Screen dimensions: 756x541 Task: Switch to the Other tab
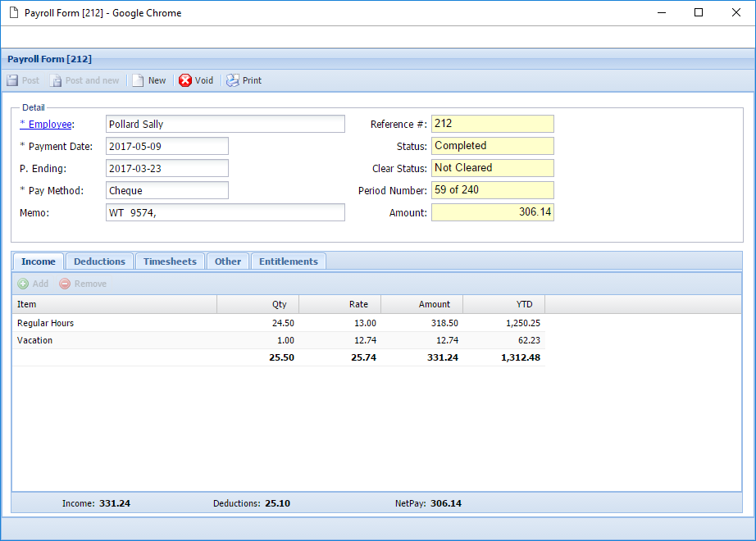click(x=227, y=261)
